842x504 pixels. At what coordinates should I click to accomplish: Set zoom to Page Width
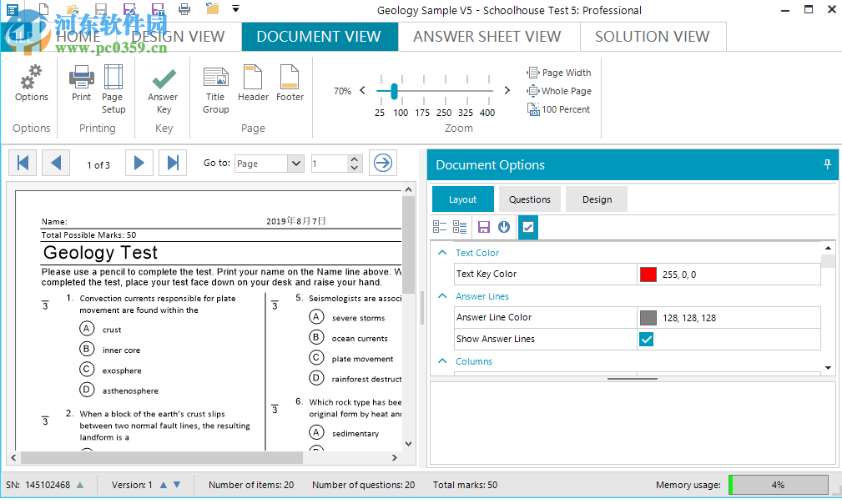(560, 73)
